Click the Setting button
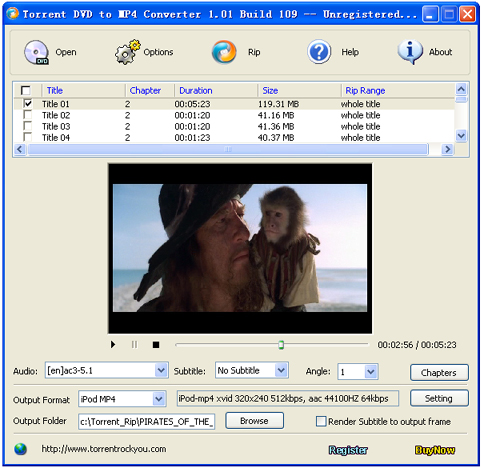Image resolution: width=482 pixels, height=468 pixels. (439, 398)
